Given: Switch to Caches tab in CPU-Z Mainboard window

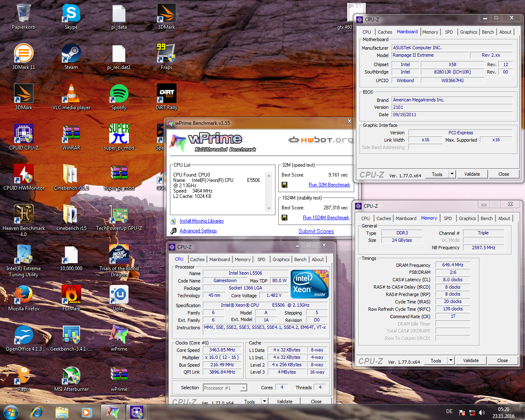Looking at the screenshot, I should [x=385, y=32].
